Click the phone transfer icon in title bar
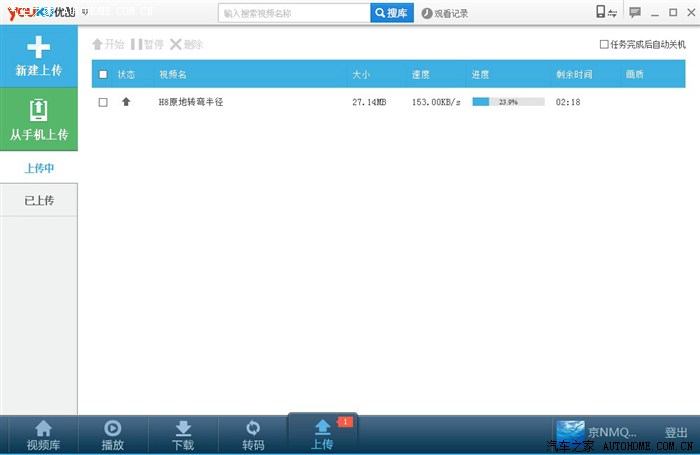The width and height of the screenshot is (700, 455). coord(606,13)
